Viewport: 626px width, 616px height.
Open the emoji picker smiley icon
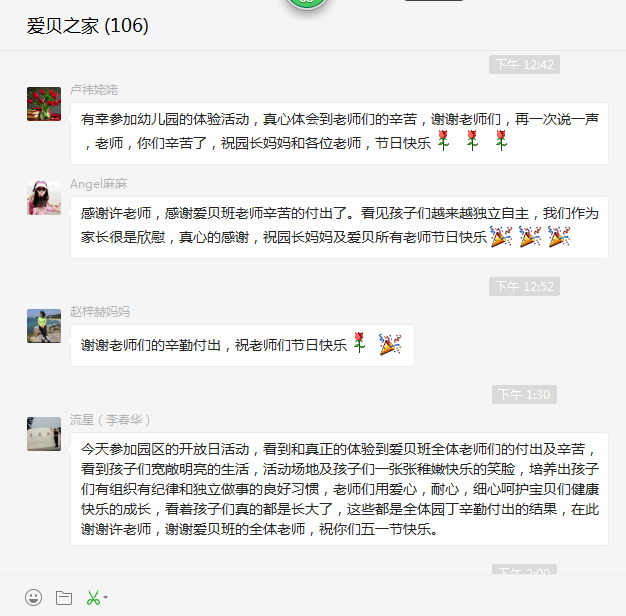(x=33, y=598)
